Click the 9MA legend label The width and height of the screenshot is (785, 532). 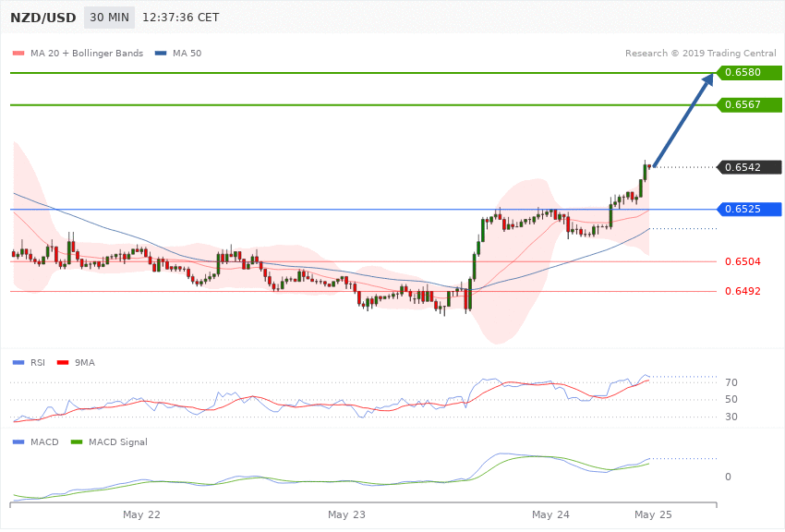pos(85,362)
